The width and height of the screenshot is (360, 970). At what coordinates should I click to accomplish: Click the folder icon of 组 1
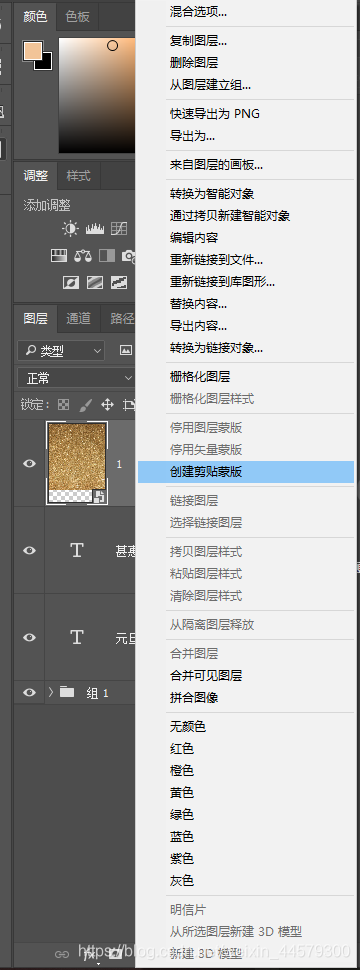[67, 692]
